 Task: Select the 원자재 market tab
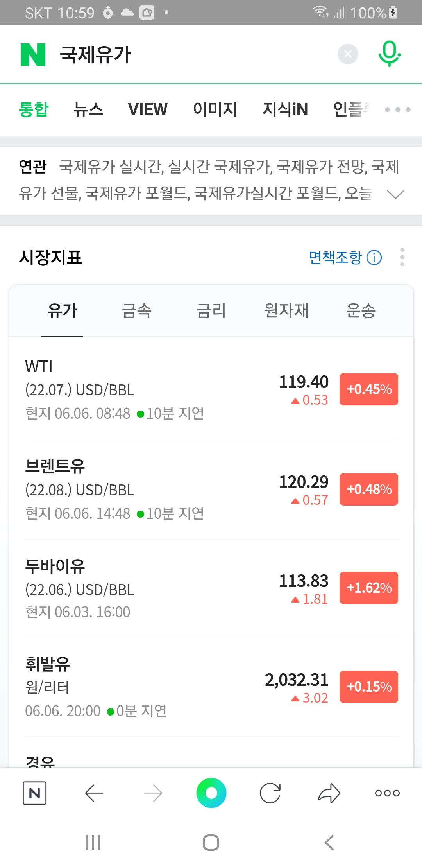286,311
